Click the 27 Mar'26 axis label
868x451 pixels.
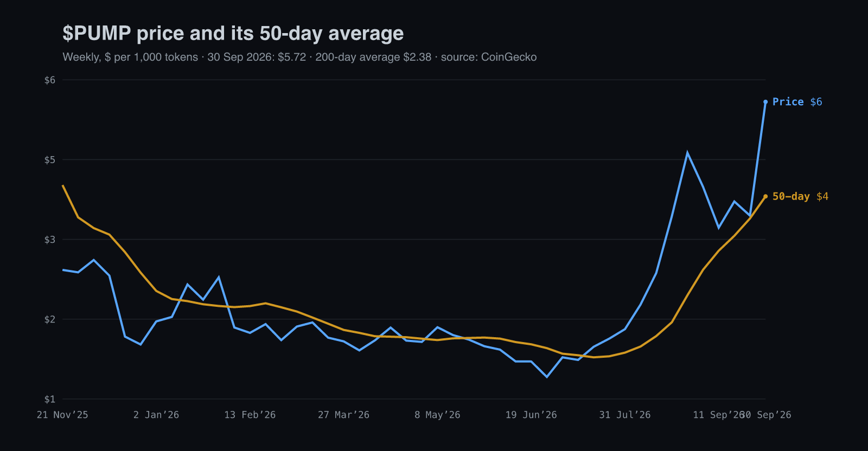pos(343,415)
